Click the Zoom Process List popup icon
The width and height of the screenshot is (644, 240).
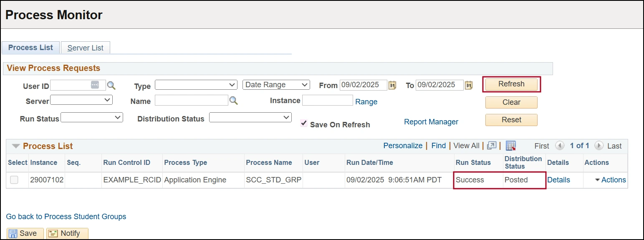(492, 146)
